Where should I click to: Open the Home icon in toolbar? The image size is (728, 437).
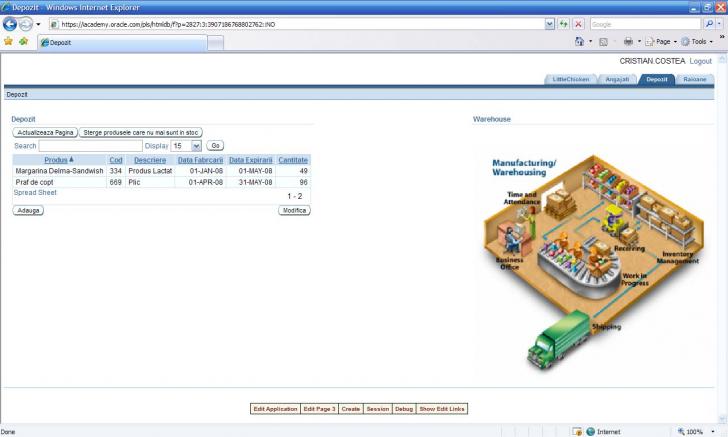tap(580, 42)
